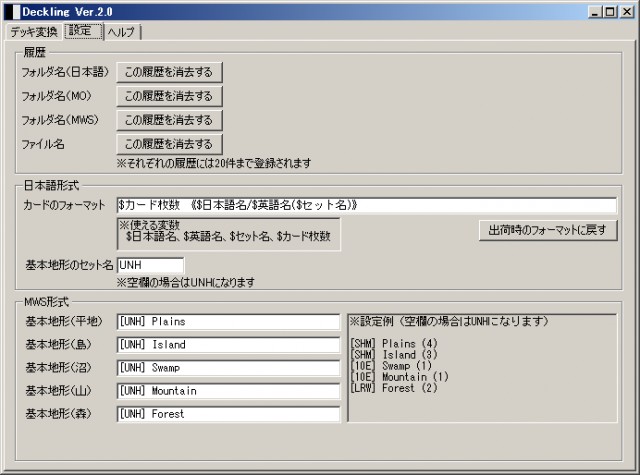Click the 基本地形(沼) label
The image size is (640, 475).
click(58, 368)
